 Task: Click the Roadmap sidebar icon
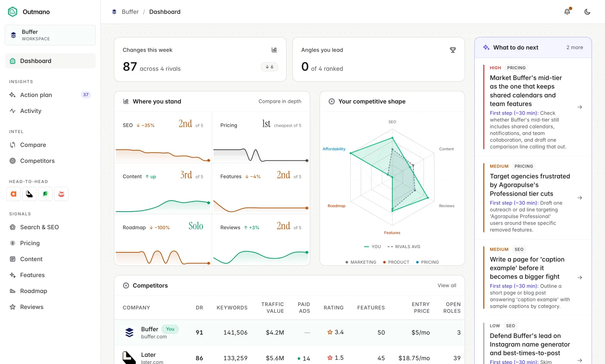pyautogui.click(x=13, y=291)
